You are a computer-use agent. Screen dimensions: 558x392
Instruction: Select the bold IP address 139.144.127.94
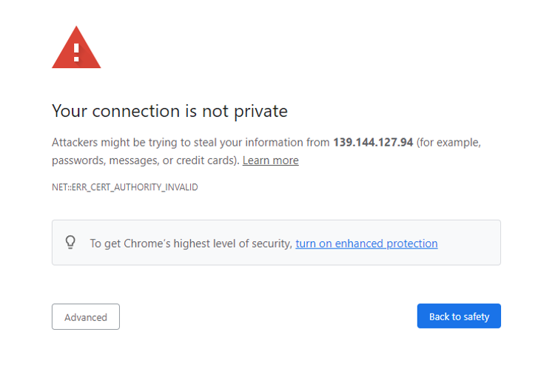tap(373, 142)
